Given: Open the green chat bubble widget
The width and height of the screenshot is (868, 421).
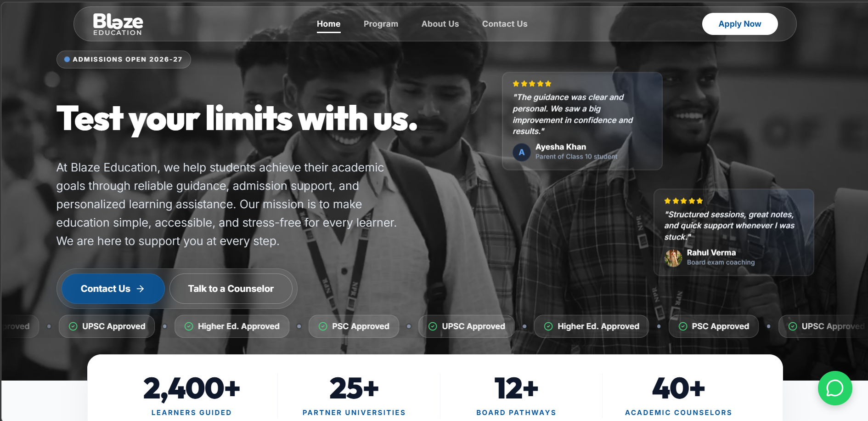Looking at the screenshot, I should pos(834,388).
